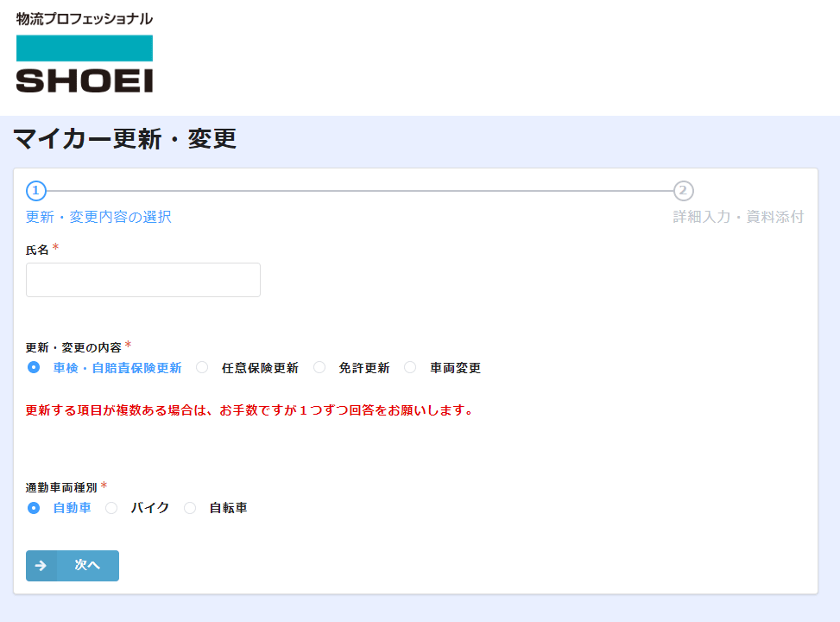Select バイク as commuting vehicle type

coord(111,508)
